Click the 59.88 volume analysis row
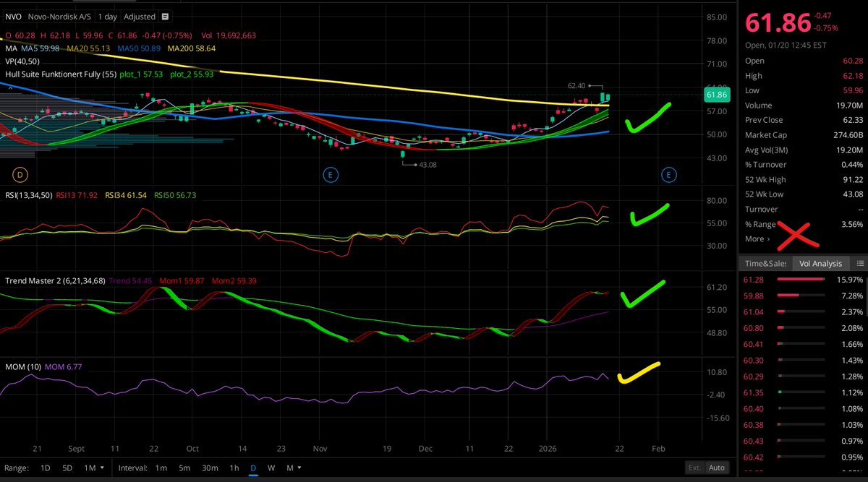Screen dimensions: 868x482 (802, 296)
